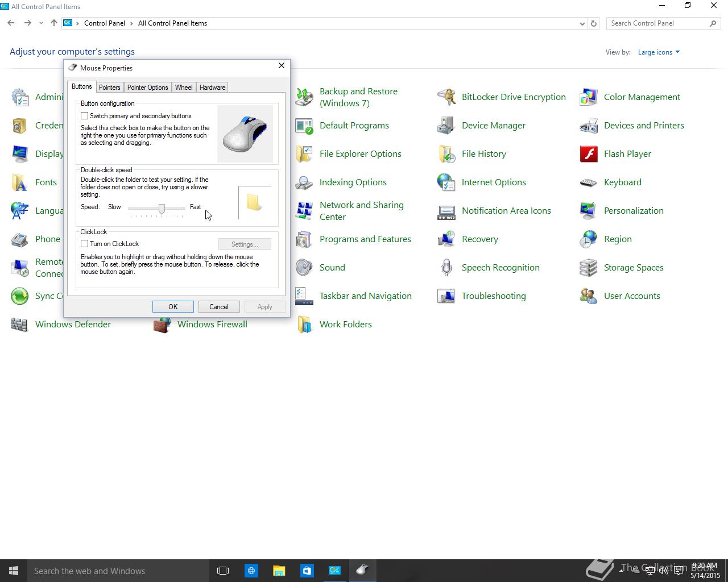Click the test folder in double-click area
This screenshot has height=582, width=728.
pos(254,202)
